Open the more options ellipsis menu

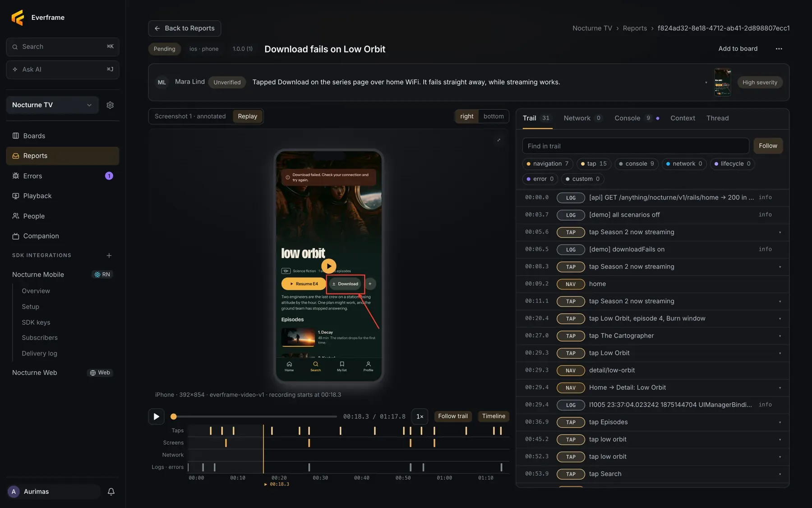[779, 49]
